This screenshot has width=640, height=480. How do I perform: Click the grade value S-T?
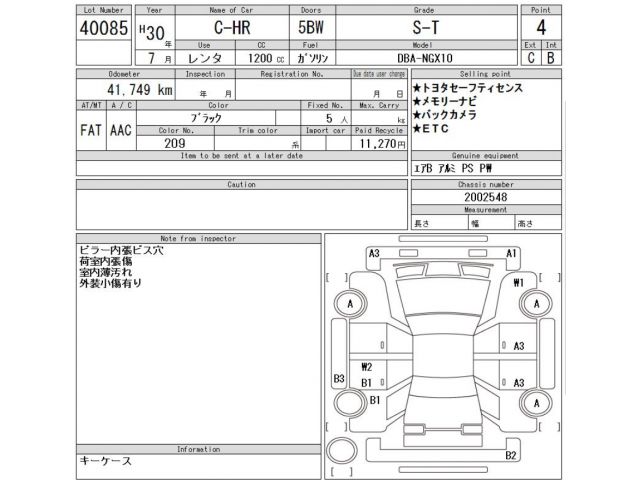425,28
